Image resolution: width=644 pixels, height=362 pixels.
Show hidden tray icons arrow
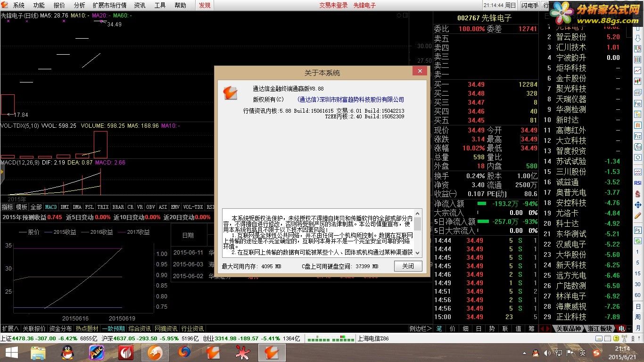click(x=524, y=353)
